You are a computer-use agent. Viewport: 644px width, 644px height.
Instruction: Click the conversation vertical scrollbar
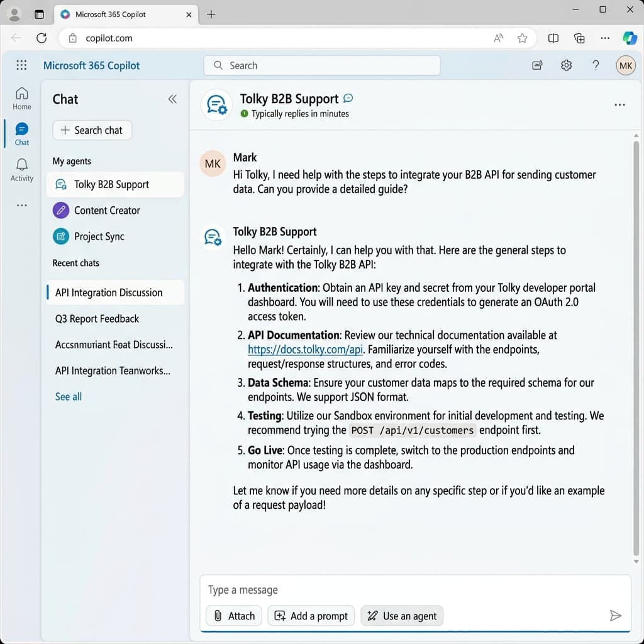[x=636, y=348]
